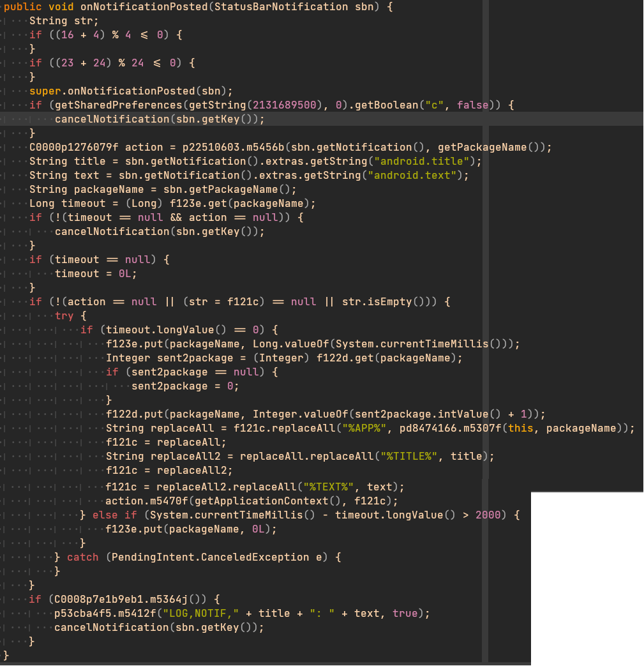Click the resource ID number 2131689500
The image size is (644, 666).
coord(287,105)
